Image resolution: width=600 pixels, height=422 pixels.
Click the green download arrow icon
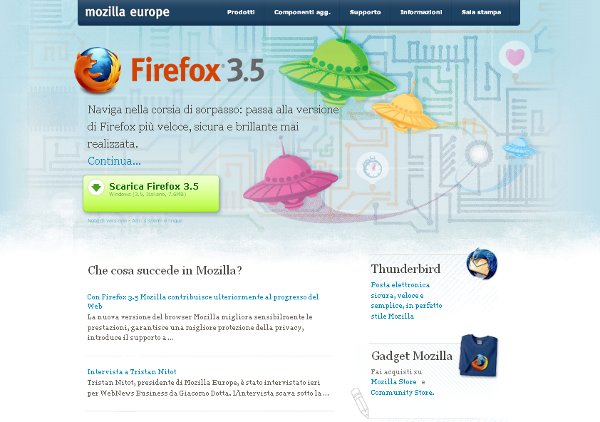click(x=96, y=187)
